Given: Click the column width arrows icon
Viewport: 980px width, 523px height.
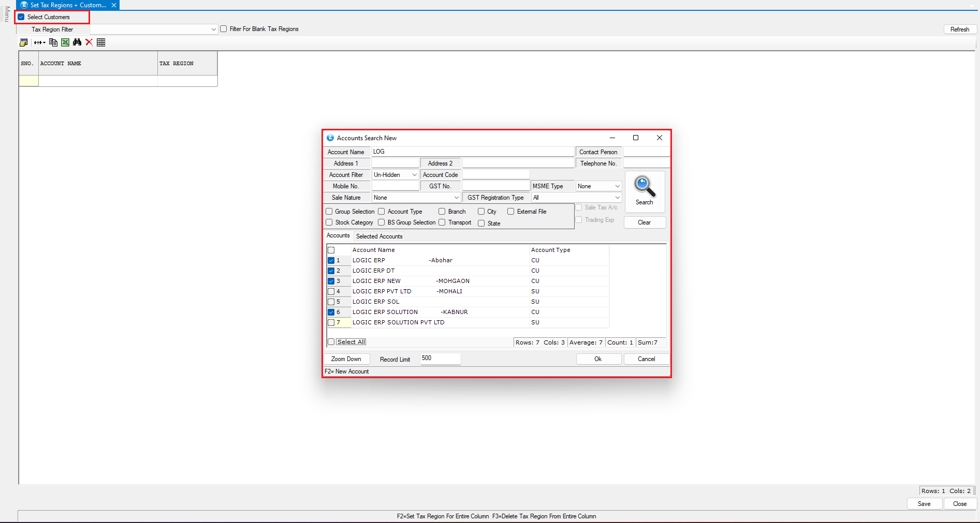Looking at the screenshot, I should pyautogui.click(x=39, y=42).
